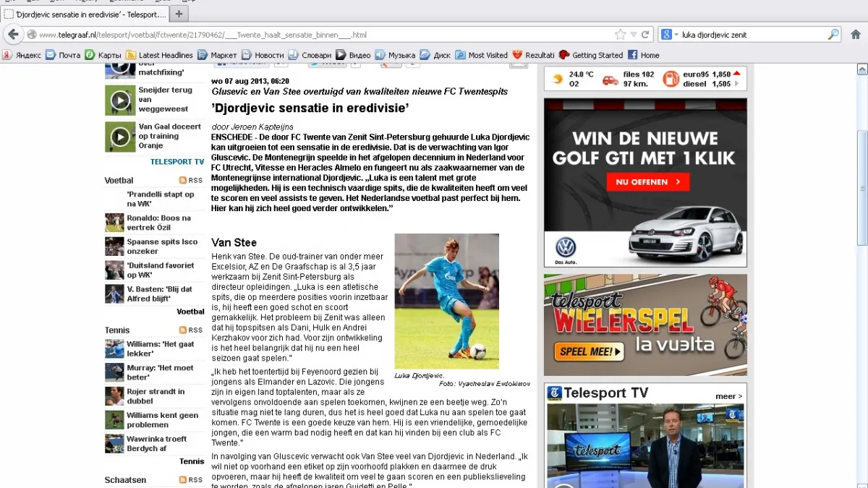
Task: Open the Schaatsen section RSS feed
Action: [192, 480]
